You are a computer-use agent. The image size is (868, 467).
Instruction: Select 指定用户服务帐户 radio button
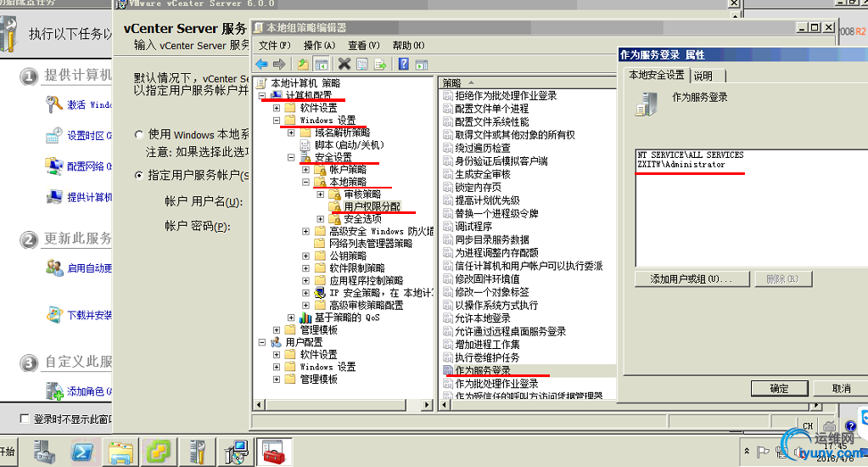(139, 175)
